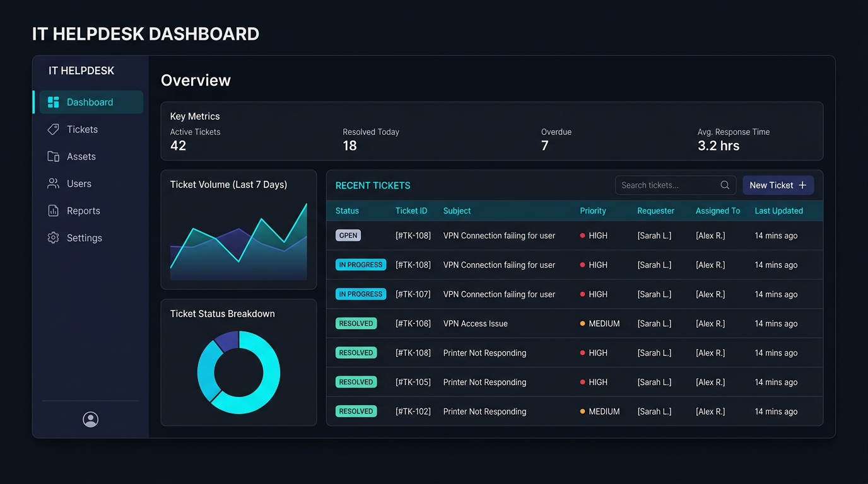Select ticket ID [#TK-102]
This screenshot has height=484, width=868.
pyautogui.click(x=413, y=412)
